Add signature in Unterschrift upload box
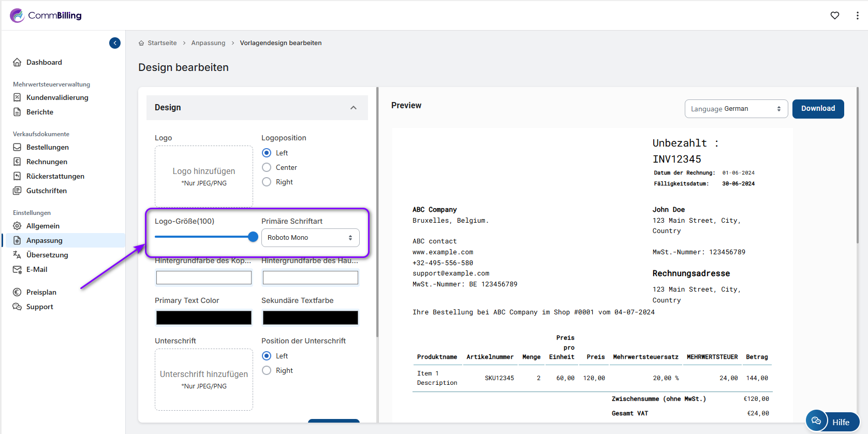This screenshot has height=434, width=868. (x=204, y=379)
